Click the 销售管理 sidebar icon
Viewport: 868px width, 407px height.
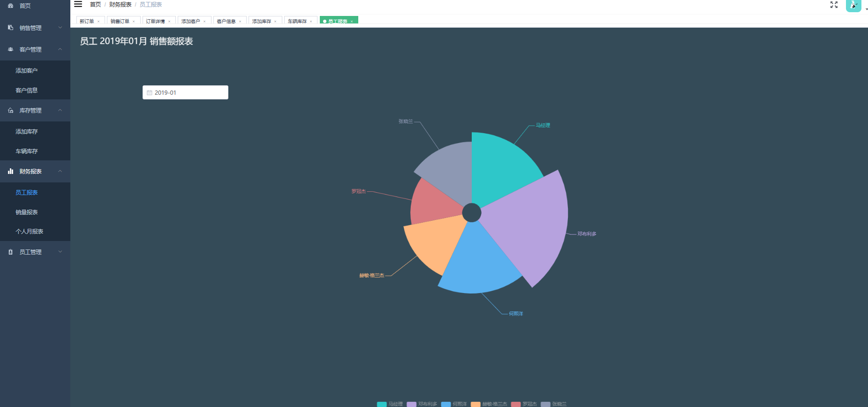(x=10, y=28)
